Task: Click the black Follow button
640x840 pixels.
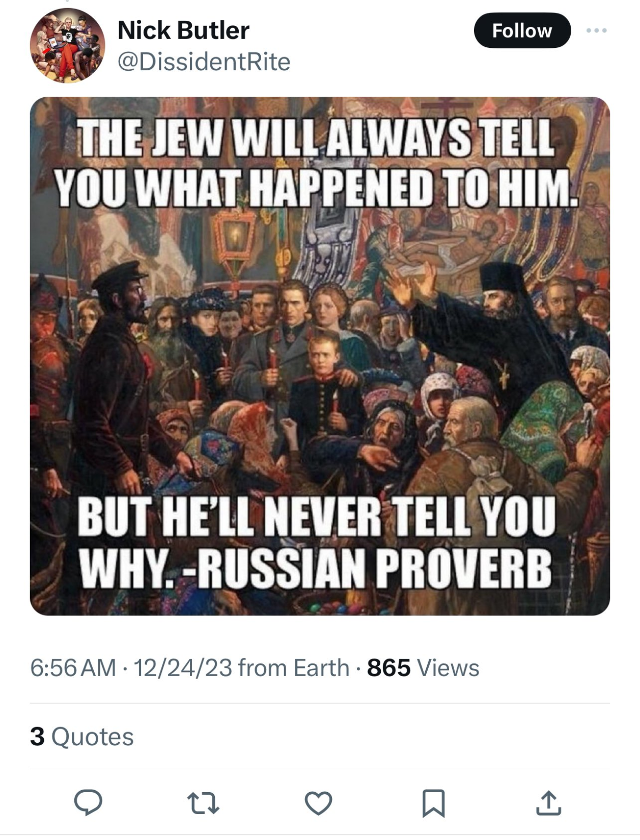Action: 522,31
